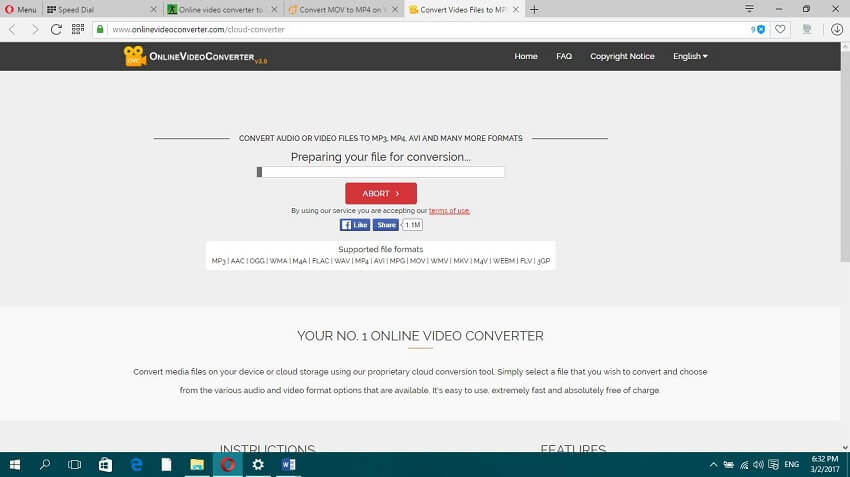This screenshot has width=850, height=477.
Task: Launch Microsoft Edge from taskbar
Action: [136, 465]
